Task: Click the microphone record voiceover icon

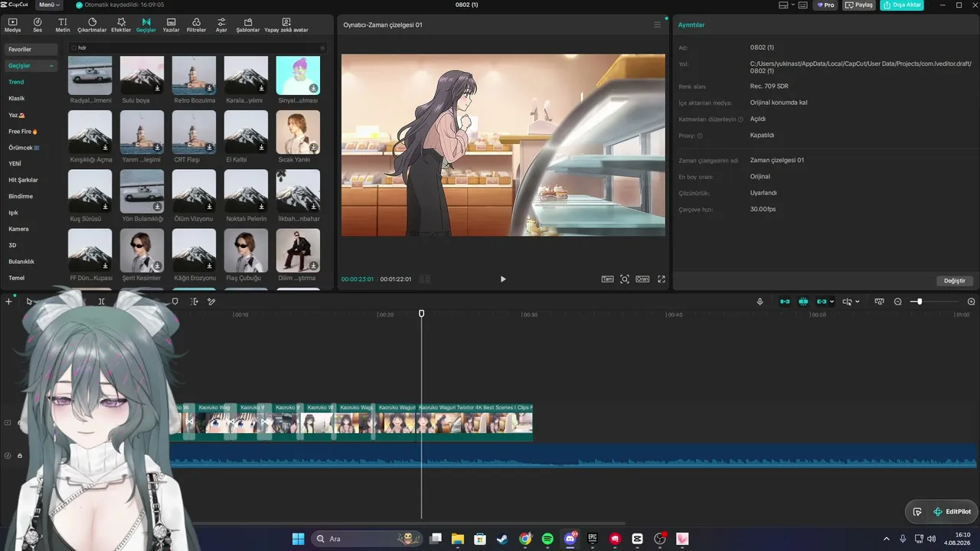Action: tap(760, 302)
